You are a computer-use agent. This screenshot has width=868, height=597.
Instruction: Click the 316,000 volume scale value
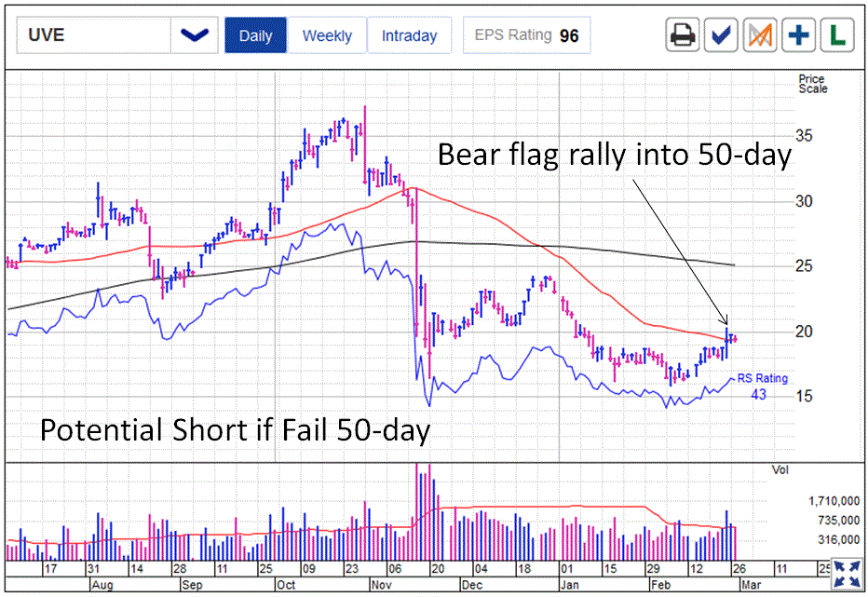pyautogui.click(x=838, y=540)
